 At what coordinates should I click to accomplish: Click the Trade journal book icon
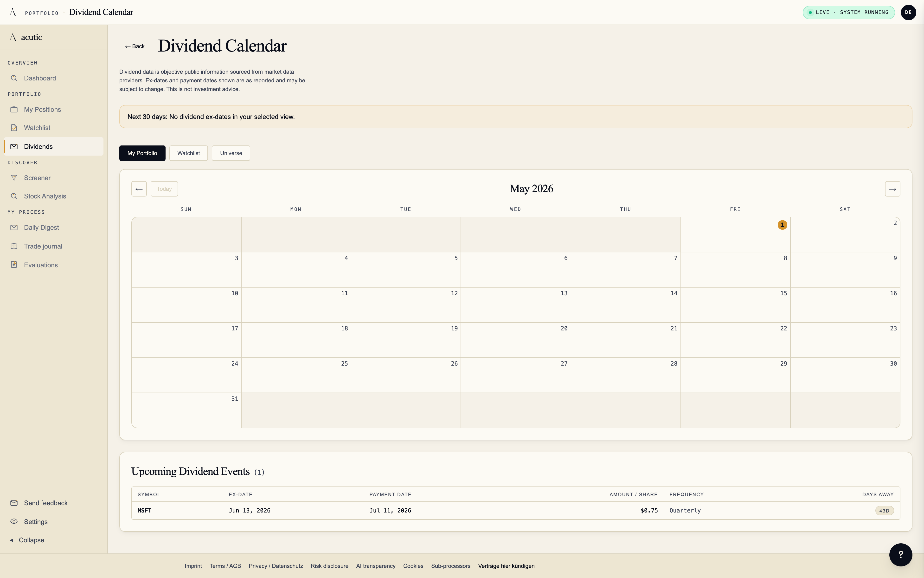tap(14, 246)
